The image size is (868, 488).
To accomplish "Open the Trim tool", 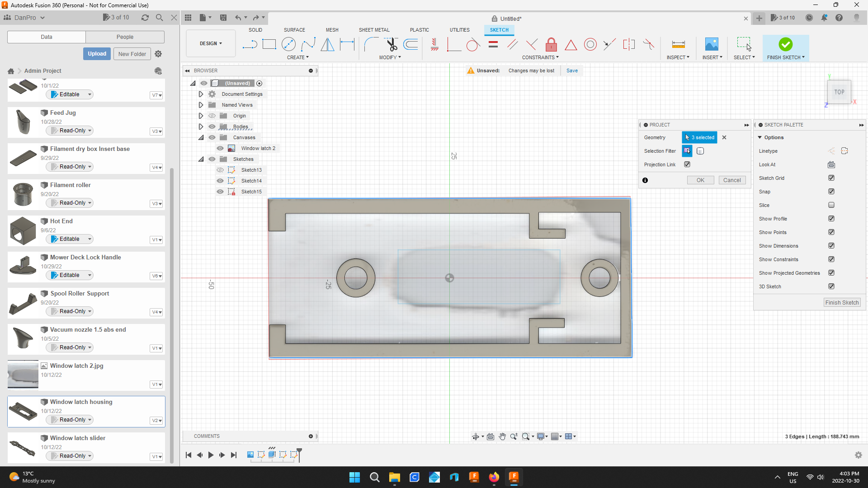I will [391, 44].
